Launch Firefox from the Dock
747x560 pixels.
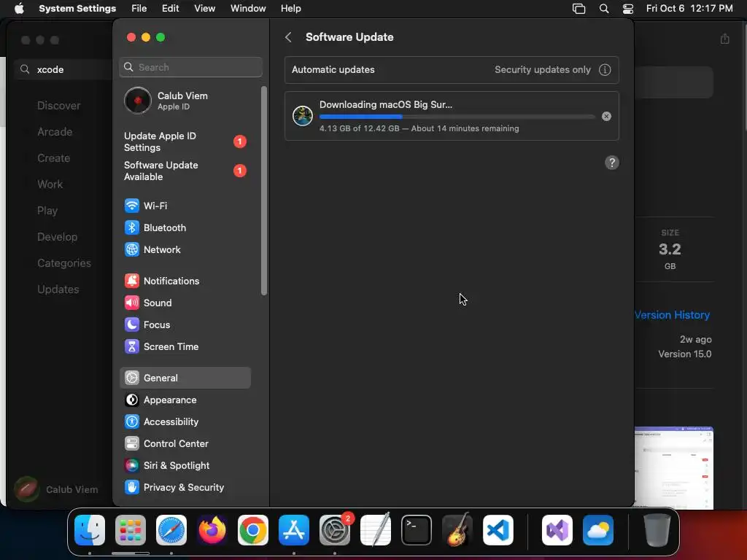click(212, 530)
